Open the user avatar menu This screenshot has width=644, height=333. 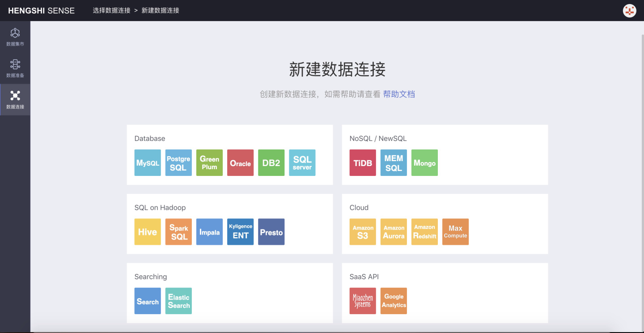click(629, 11)
